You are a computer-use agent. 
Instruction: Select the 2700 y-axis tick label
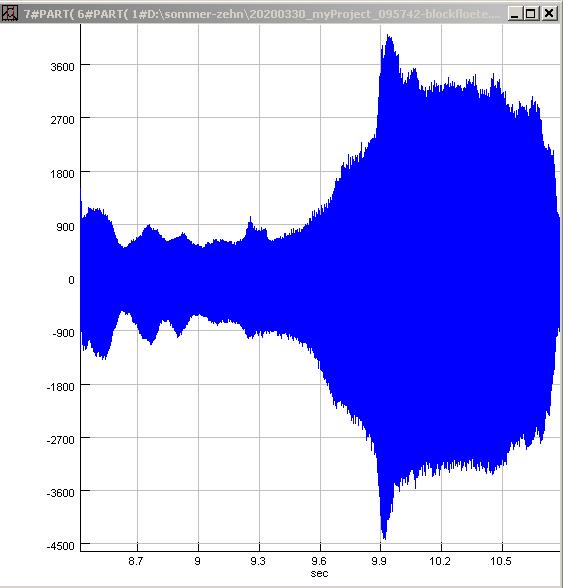pos(62,120)
